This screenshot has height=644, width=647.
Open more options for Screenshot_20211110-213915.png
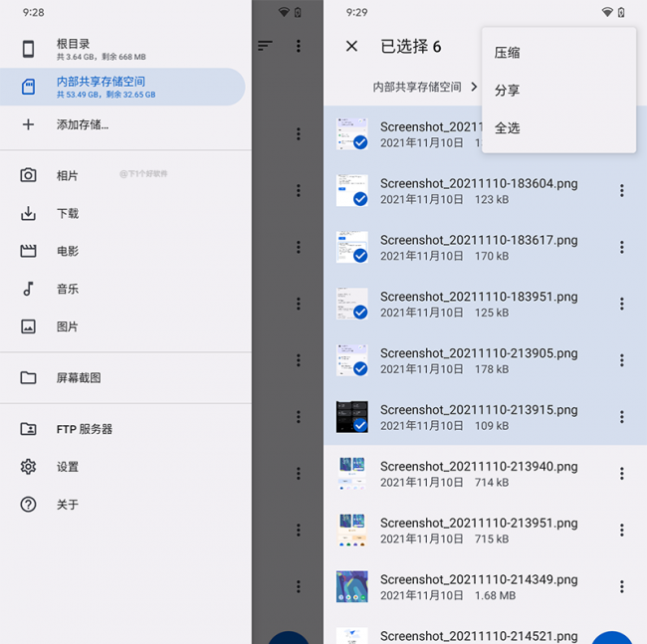tap(621, 417)
